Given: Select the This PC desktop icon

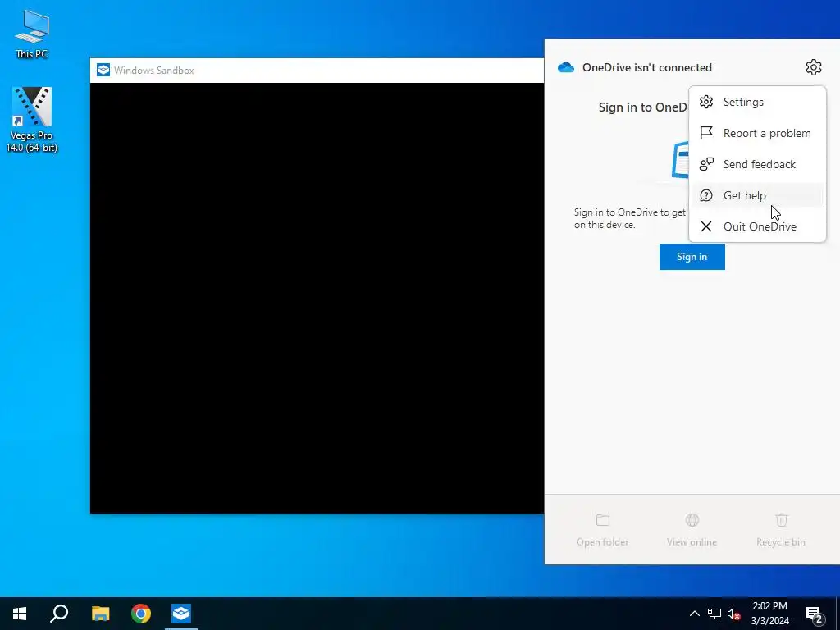Looking at the screenshot, I should pos(32,34).
